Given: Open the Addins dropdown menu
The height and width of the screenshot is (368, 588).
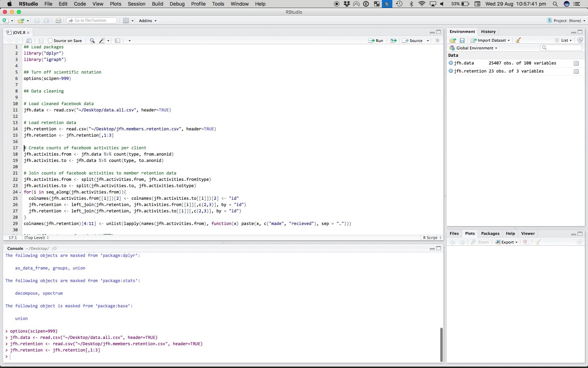Looking at the screenshot, I should click(148, 21).
